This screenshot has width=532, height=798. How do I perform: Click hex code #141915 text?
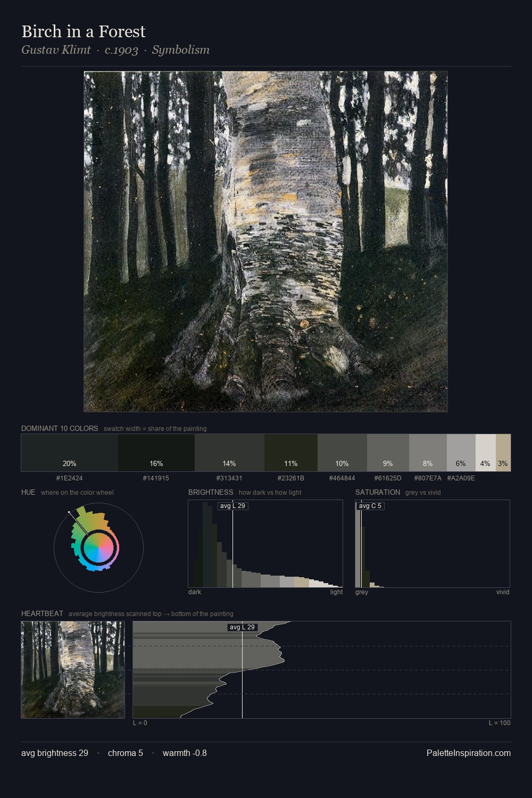coord(156,478)
